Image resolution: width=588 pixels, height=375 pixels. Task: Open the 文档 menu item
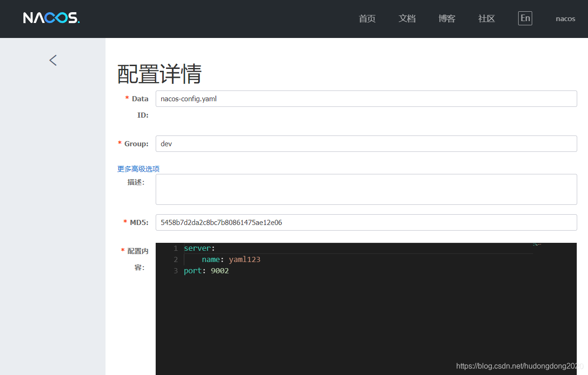click(x=407, y=19)
